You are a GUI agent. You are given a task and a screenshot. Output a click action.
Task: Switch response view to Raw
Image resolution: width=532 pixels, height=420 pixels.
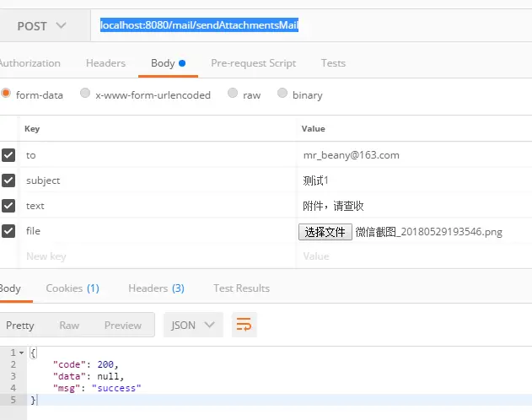pyautogui.click(x=69, y=326)
